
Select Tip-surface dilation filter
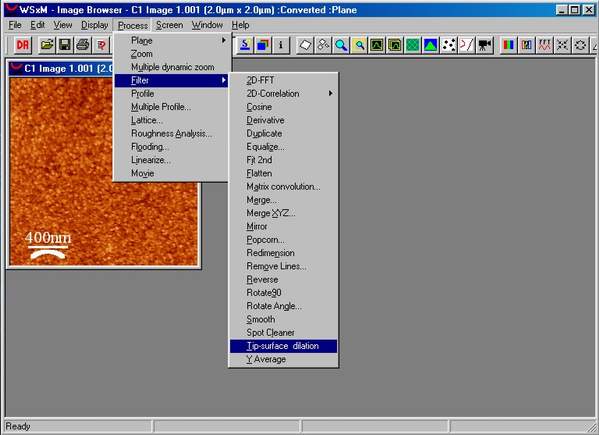283,346
